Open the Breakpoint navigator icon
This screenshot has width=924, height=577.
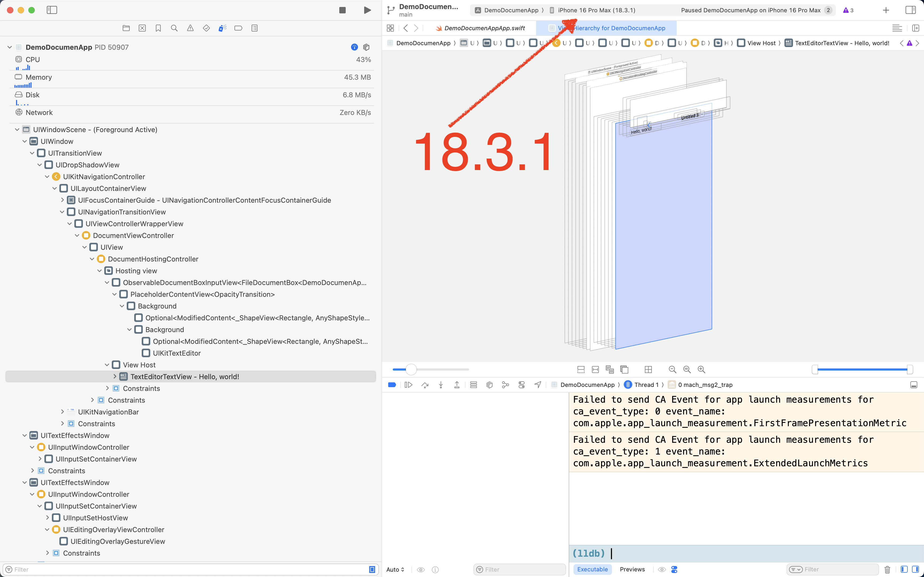tap(238, 28)
